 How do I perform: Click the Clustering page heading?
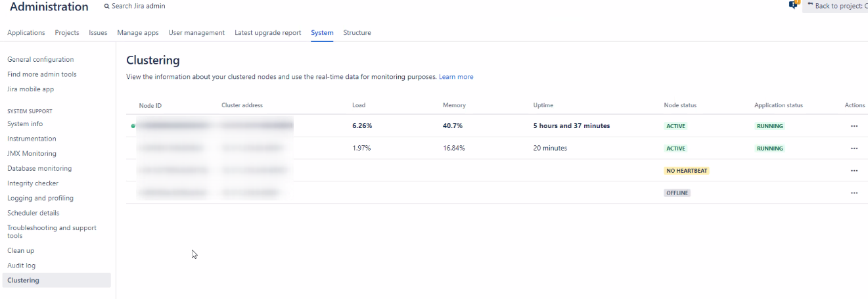point(153,60)
